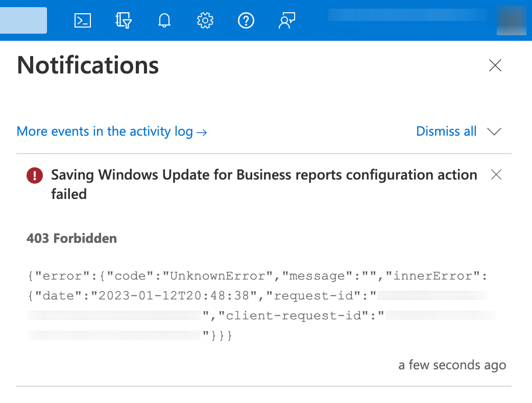Click the light blue search box in the header
The image size is (532, 403).
(x=23, y=20)
